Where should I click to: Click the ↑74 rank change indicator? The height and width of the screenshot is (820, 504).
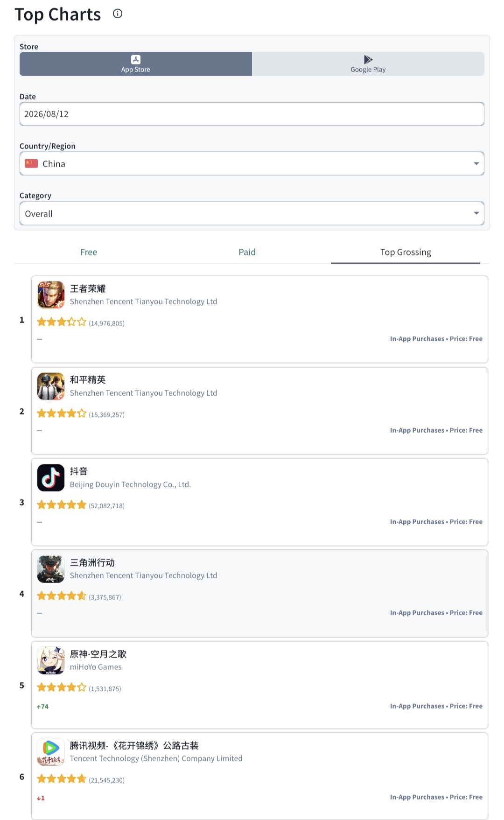42,707
